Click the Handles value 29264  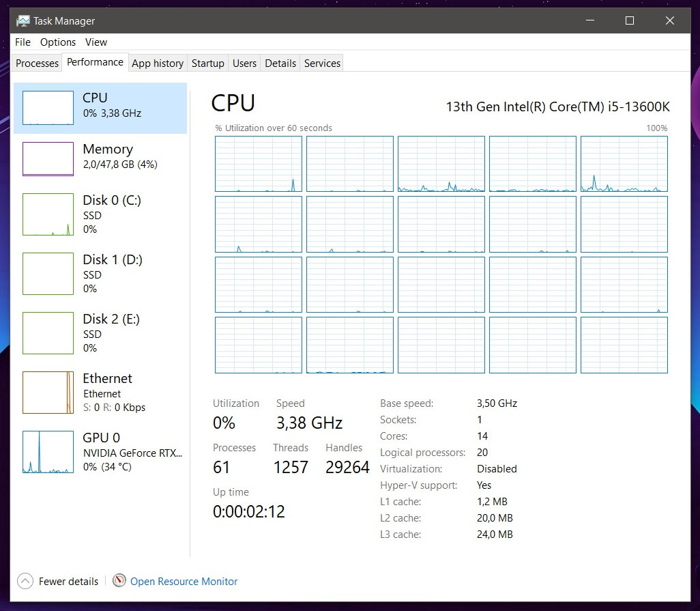click(347, 467)
